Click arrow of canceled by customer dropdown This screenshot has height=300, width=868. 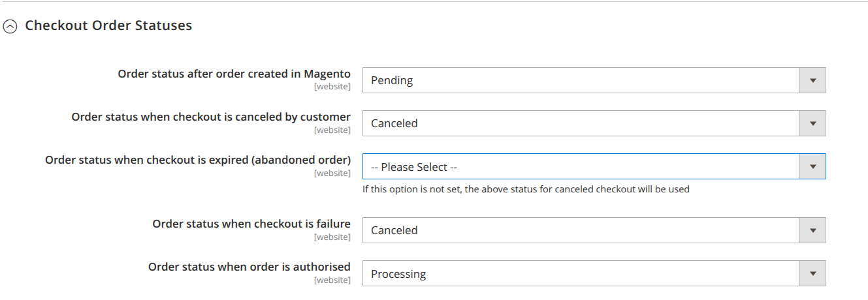pyautogui.click(x=812, y=123)
